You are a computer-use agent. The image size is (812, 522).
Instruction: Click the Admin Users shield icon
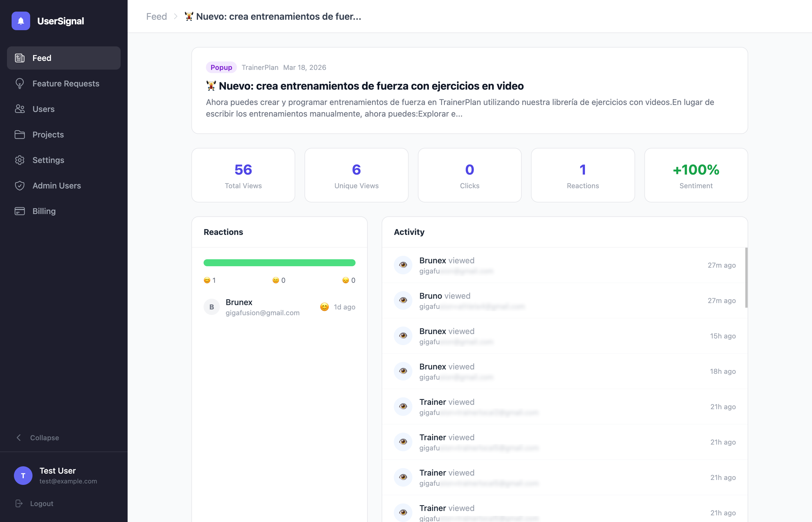(x=20, y=185)
